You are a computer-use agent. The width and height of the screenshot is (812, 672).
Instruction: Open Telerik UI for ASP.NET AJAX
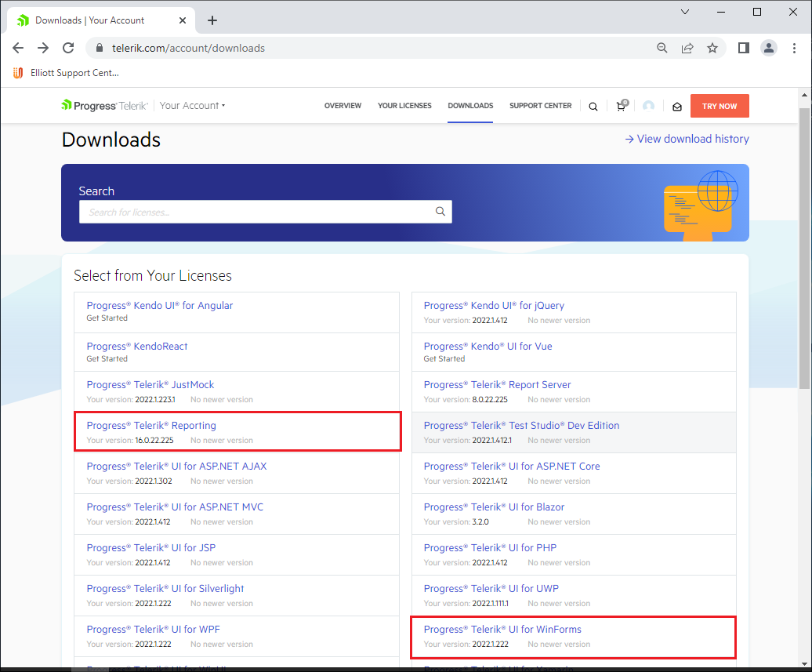coord(176,467)
